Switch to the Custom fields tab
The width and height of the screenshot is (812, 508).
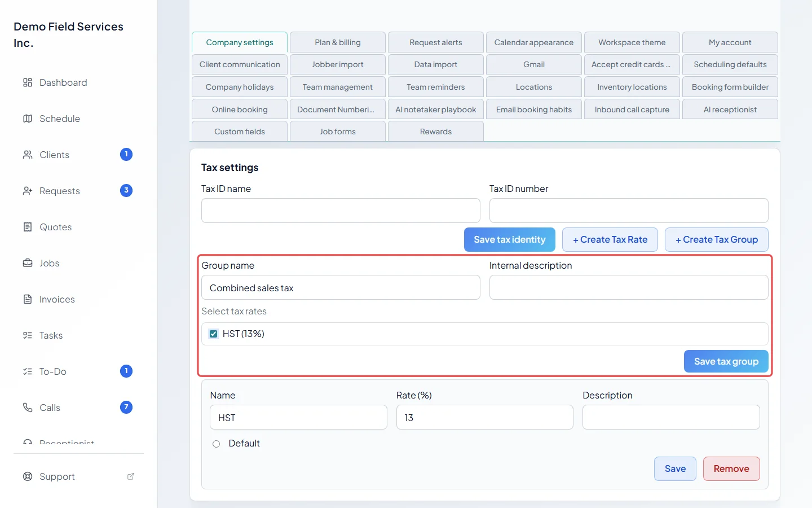(240, 132)
